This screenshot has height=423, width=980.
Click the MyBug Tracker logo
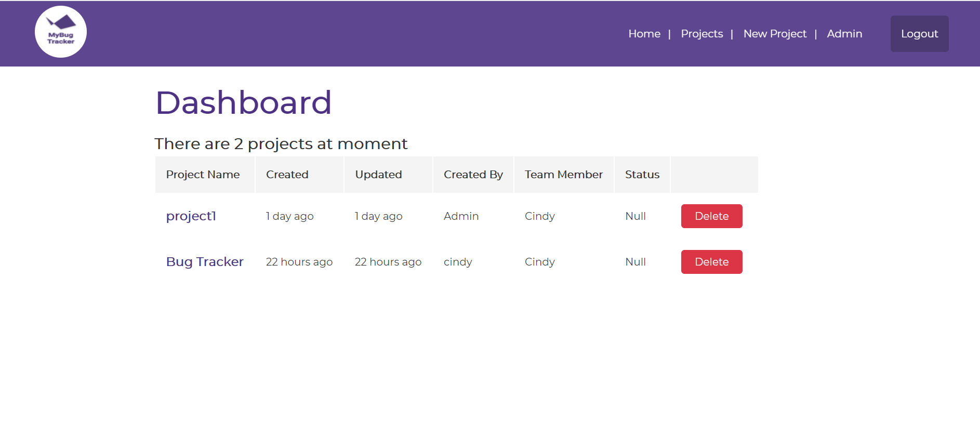click(x=60, y=32)
